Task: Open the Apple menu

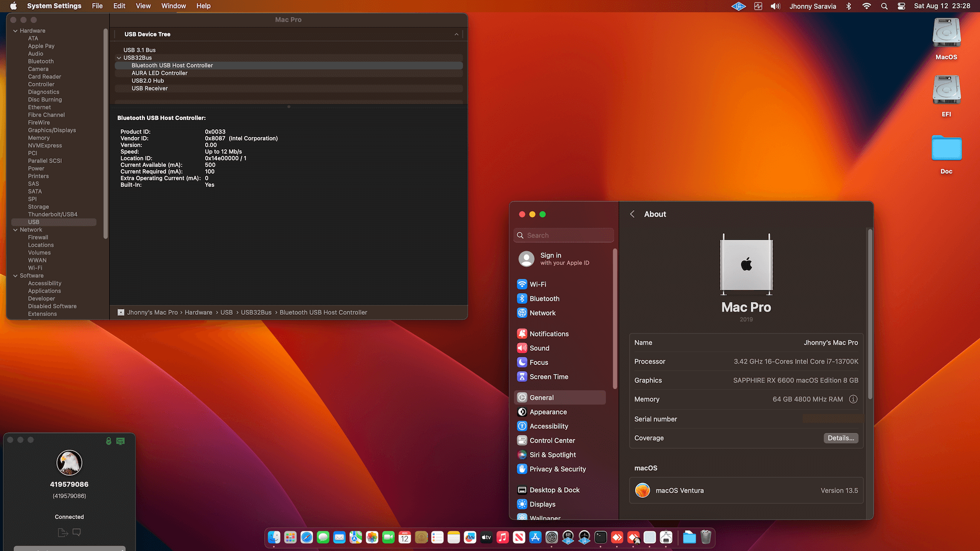Action: (13, 6)
